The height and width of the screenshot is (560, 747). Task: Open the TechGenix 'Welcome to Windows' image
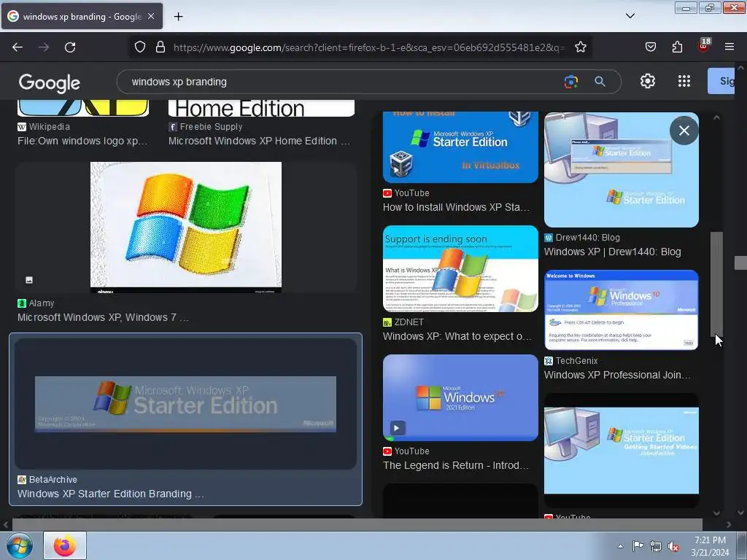point(622,310)
